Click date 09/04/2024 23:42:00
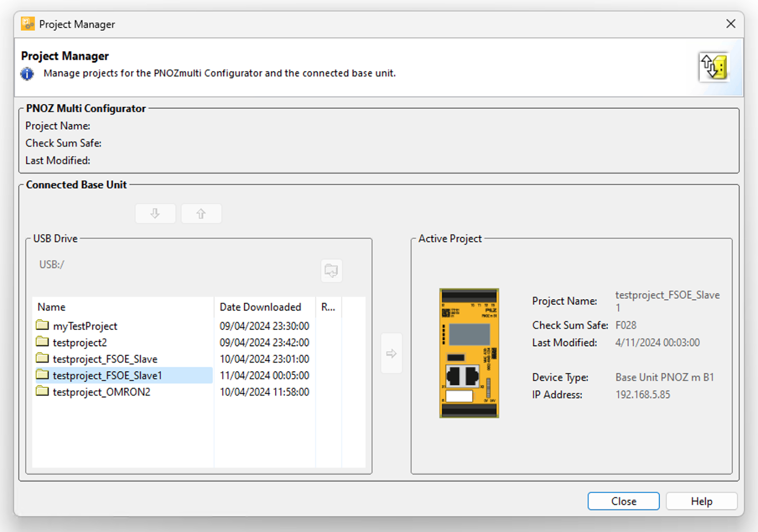758x532 pixels. click(264, 343)
